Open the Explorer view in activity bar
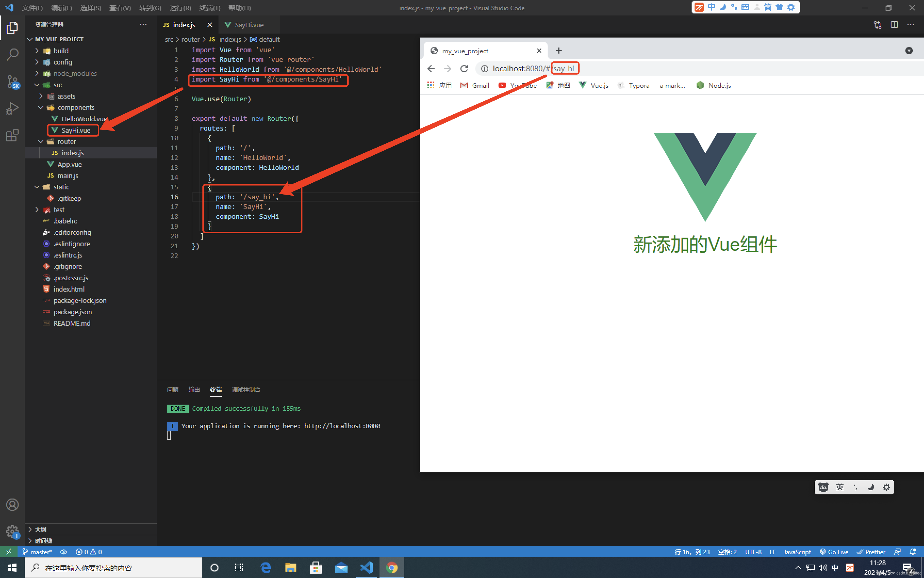This screenshot has height=578, width=924. [x=12, y=28]
